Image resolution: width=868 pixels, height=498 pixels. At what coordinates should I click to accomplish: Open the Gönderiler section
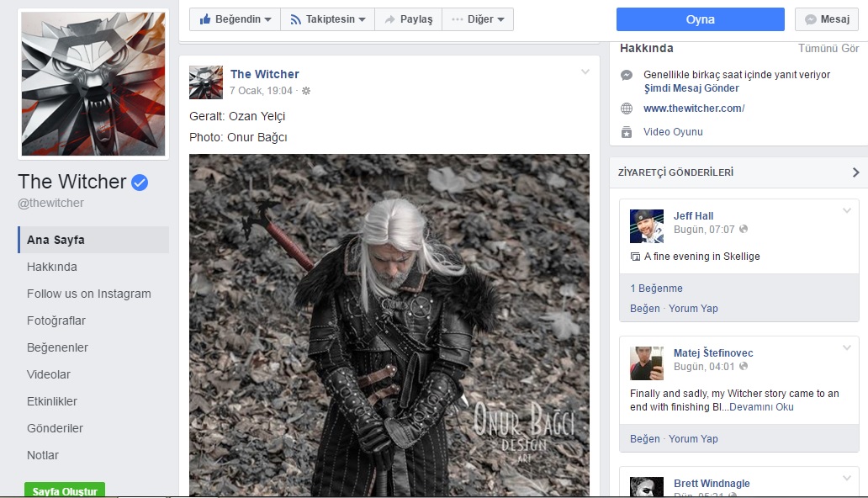coord(55,428)
